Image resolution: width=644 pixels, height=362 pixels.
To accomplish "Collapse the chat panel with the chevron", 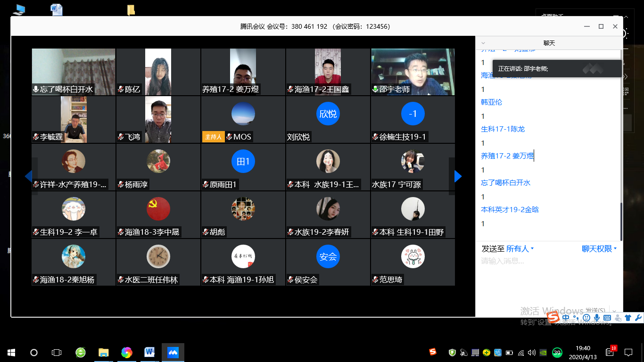I will [483, 43].
